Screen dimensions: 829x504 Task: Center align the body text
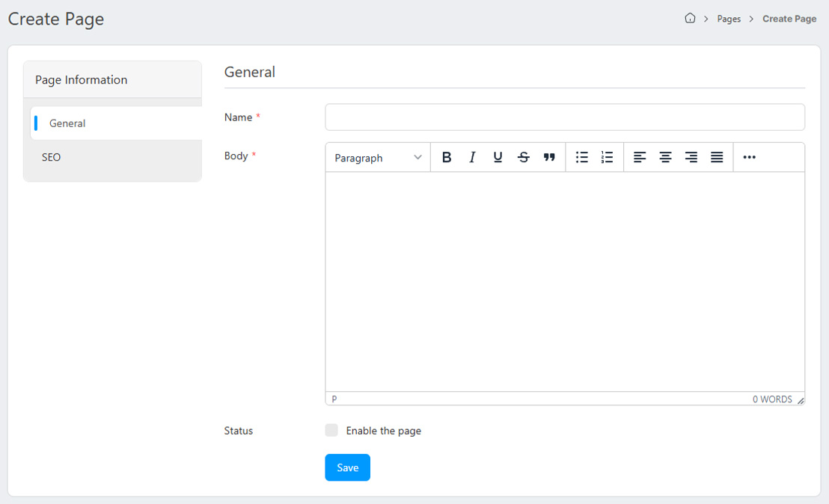pos(665,157)
